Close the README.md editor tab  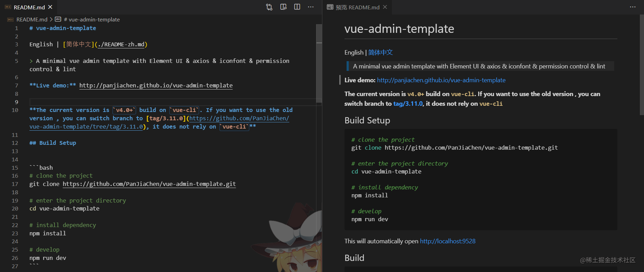click(50, 7)
